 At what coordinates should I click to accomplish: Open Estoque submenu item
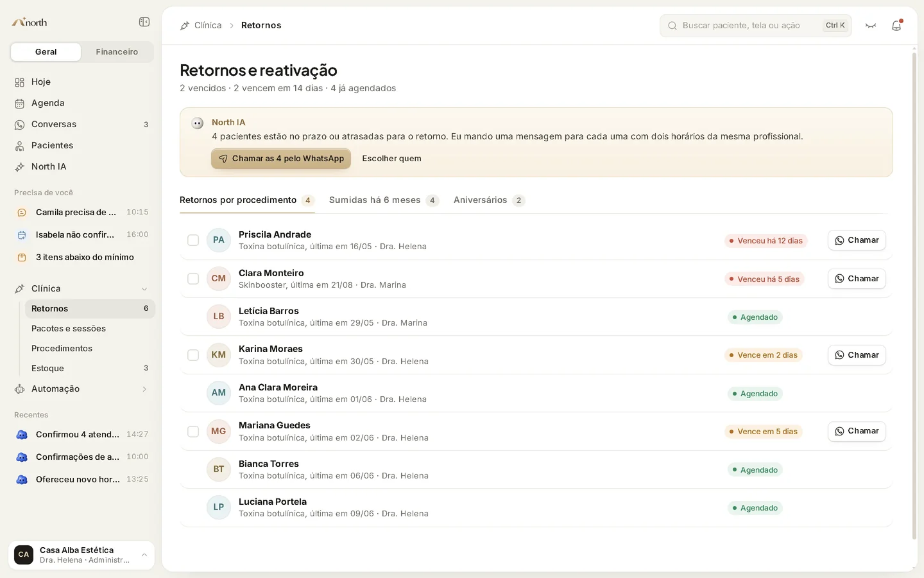tap(90, 368)
